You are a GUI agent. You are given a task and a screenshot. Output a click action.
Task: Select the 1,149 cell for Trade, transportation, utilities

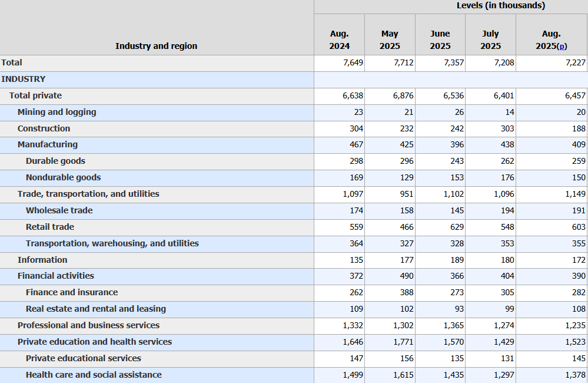point(575,194)
